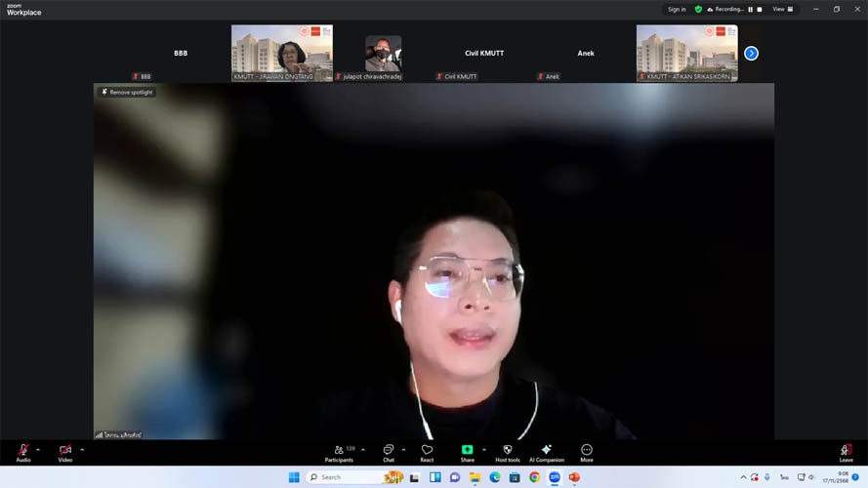Open the Participants list
The width and height of the screenshot is (868, 488).
coord(340,453)
